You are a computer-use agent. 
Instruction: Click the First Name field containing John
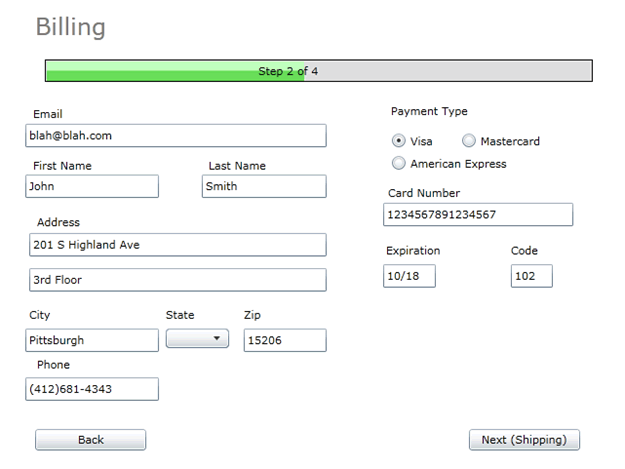(x=92, y=186)
